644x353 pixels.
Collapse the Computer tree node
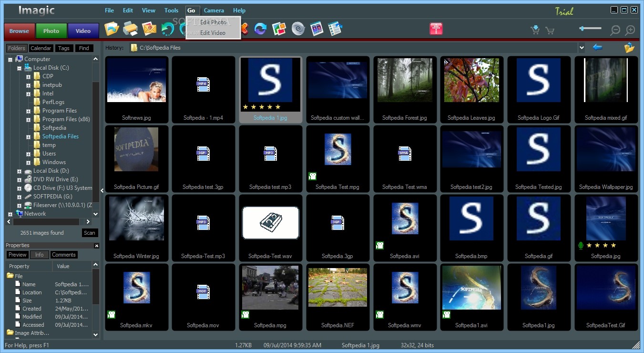tap(10, 59)
